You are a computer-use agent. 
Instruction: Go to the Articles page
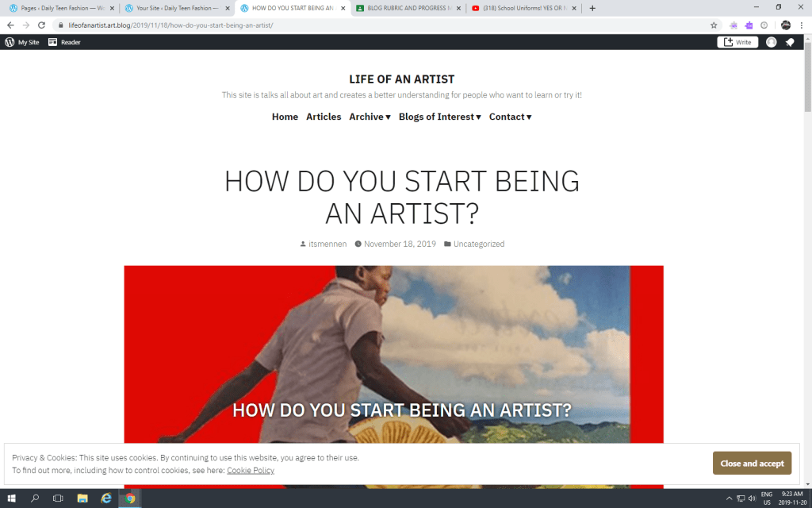point(324,117)
